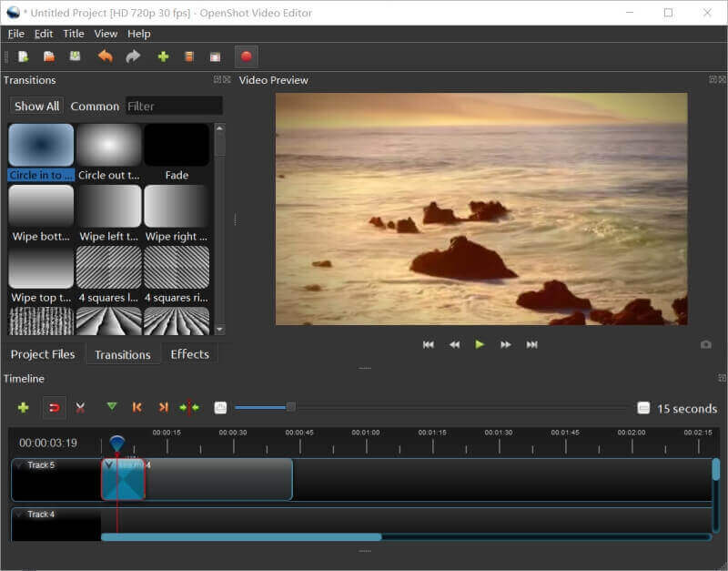
Task: Click the red Export Video button
Action: click(245, 56)
